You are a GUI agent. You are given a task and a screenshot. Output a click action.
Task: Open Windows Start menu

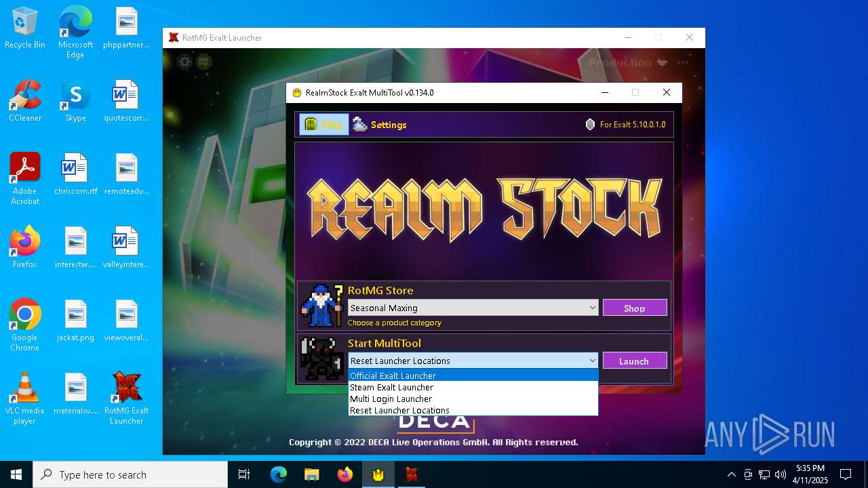click(x=16, y=474)
